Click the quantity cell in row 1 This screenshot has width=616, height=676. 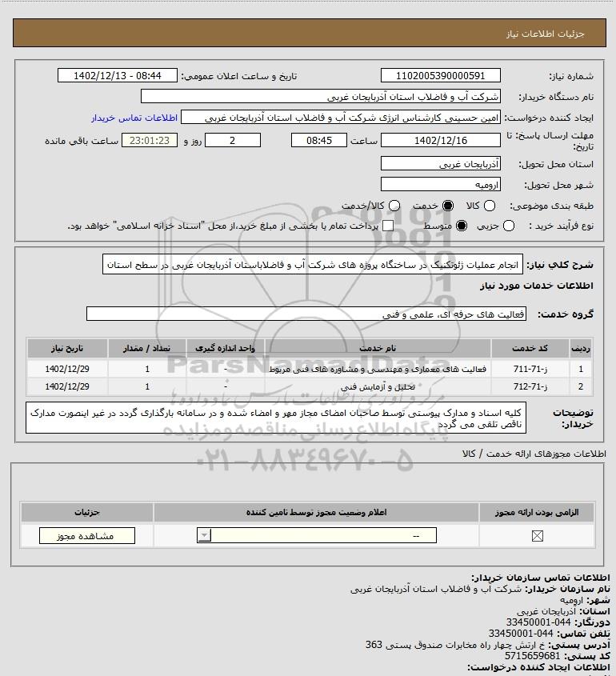pyautogui.click(x=147, y=369)
